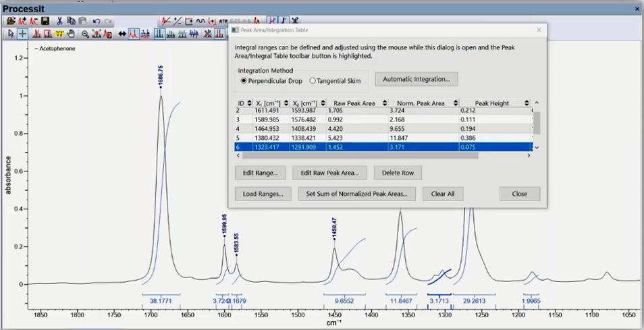Sort by the ID column arrows

click(249, 103)
